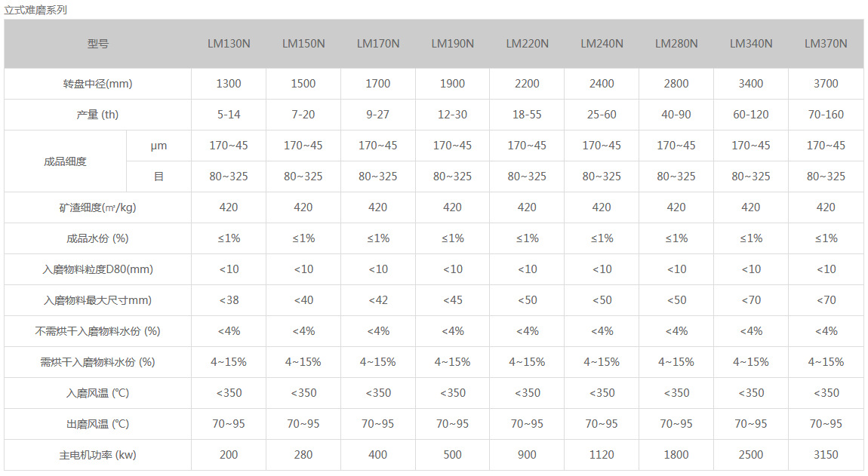Select the 成品水份 (%) row label
The height and width of the screenshot is (476, 868).
tap(98, 238)
